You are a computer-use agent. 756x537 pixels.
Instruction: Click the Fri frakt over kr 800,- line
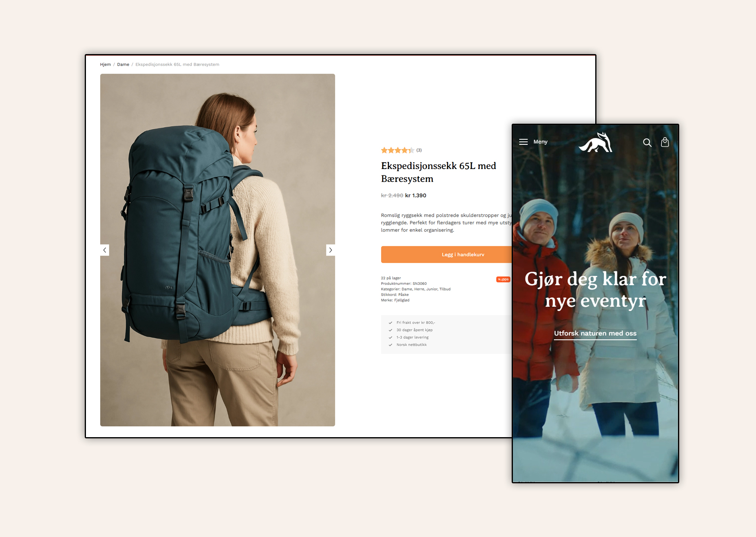415,323
